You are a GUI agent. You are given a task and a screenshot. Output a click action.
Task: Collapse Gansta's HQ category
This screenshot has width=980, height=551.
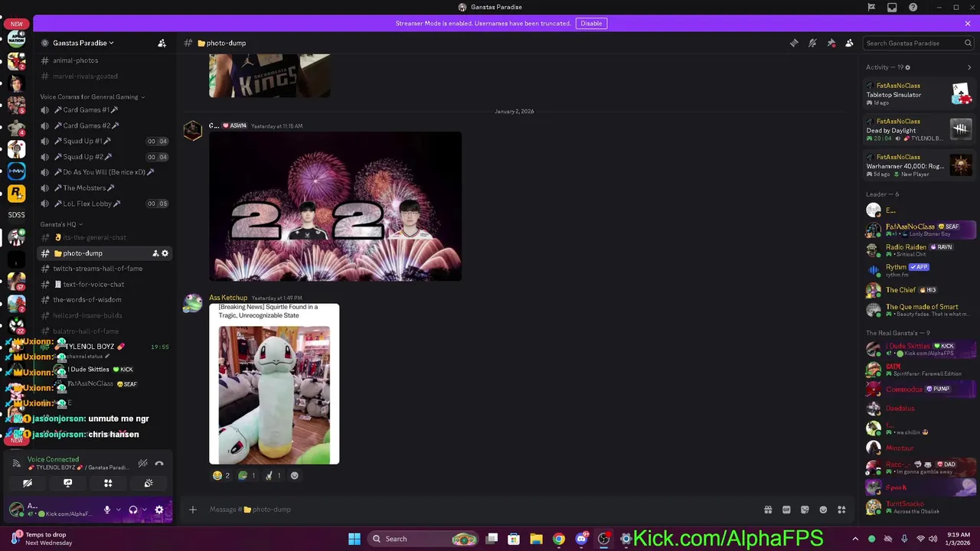click(x=61, y=224)
